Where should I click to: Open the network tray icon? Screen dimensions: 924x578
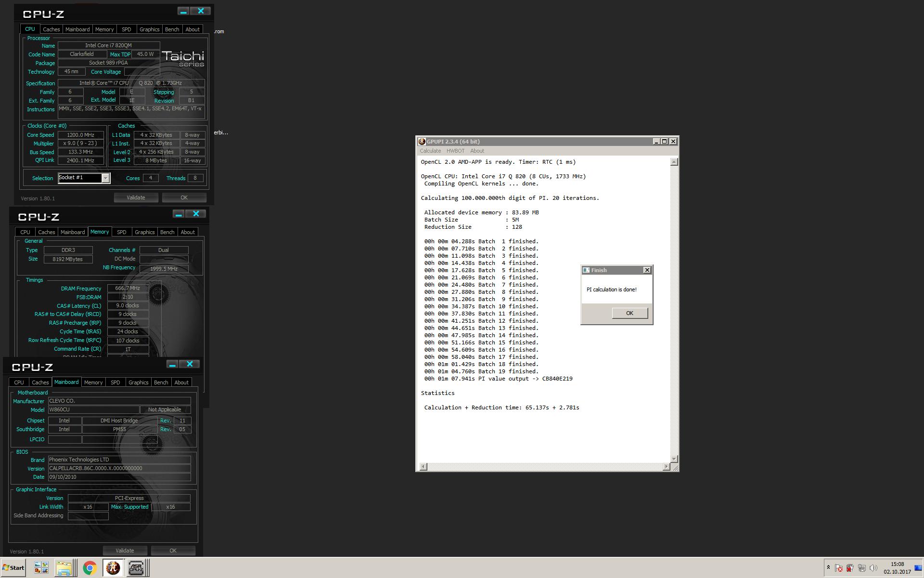tap(861, 568)
